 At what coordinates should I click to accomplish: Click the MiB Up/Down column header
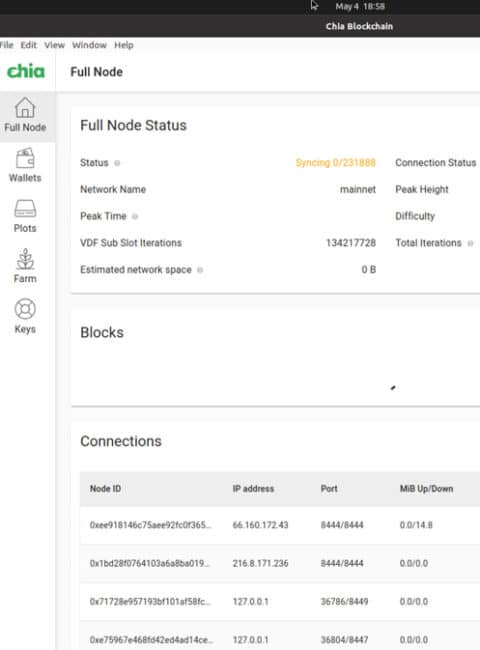tap(426, 489)
